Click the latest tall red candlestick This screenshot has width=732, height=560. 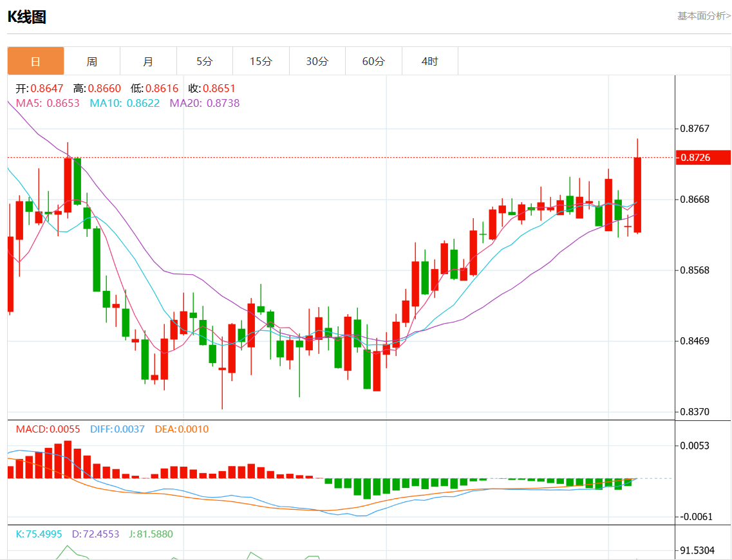(637, 195)
